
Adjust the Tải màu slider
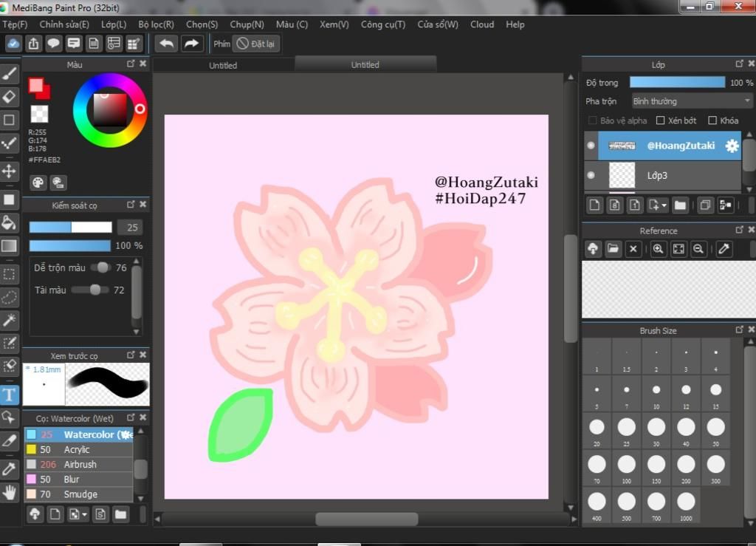[x=89, y=290]
